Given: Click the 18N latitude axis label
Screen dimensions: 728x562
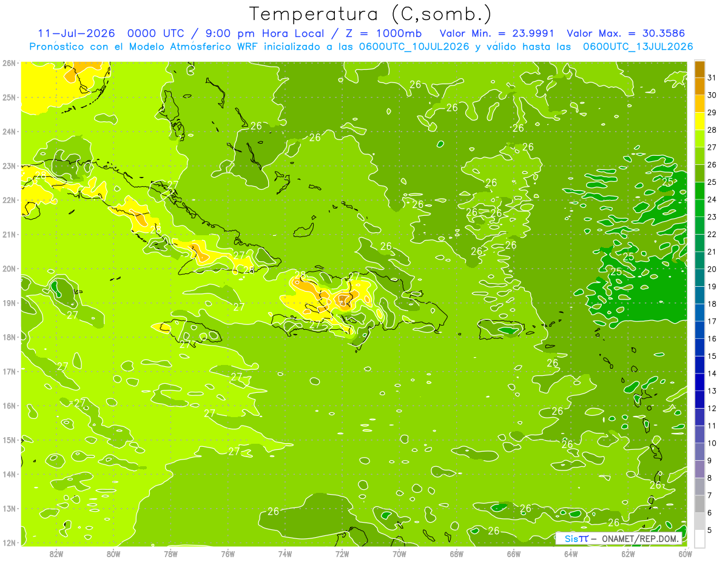Looking at the screenshot, I should [x=8, y=337].
